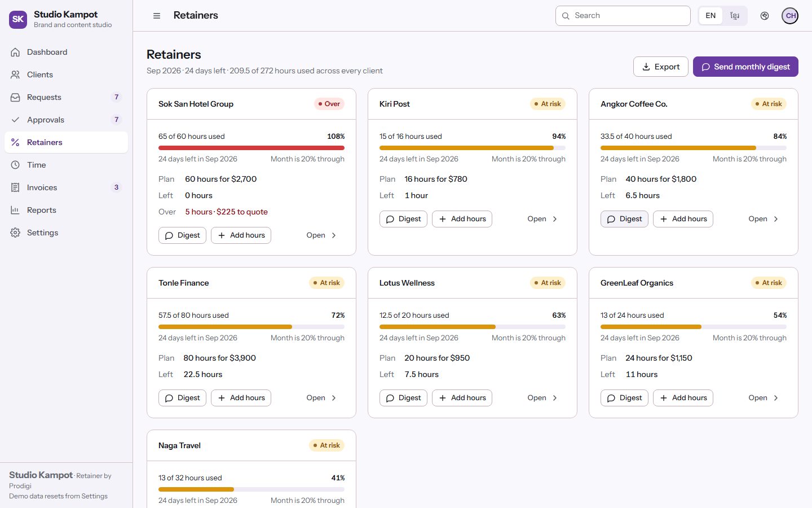Click the Invoices count badge 3
Screen dimensions: 812x508
tap(117, 187)
